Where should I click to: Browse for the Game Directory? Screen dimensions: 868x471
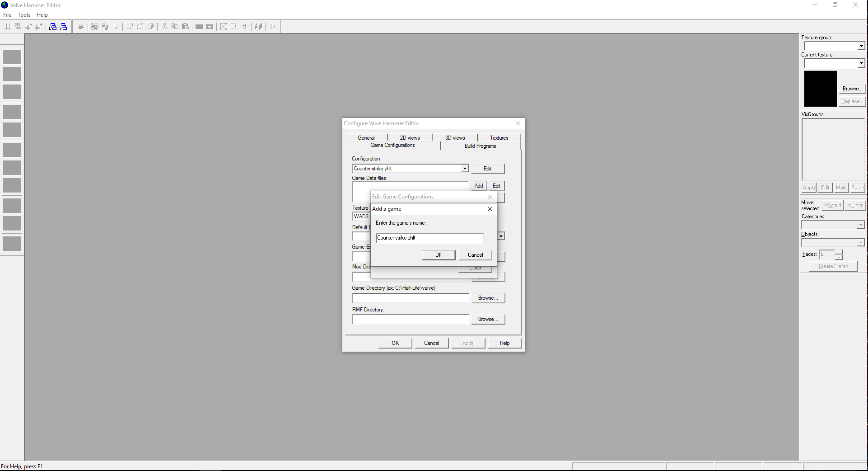(488, 298)
